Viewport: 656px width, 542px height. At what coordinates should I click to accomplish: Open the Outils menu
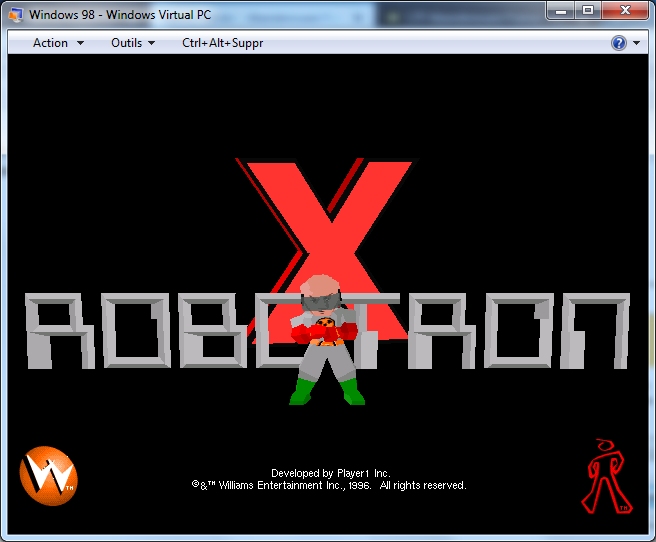pyautogui.click(x=133, y=43)
